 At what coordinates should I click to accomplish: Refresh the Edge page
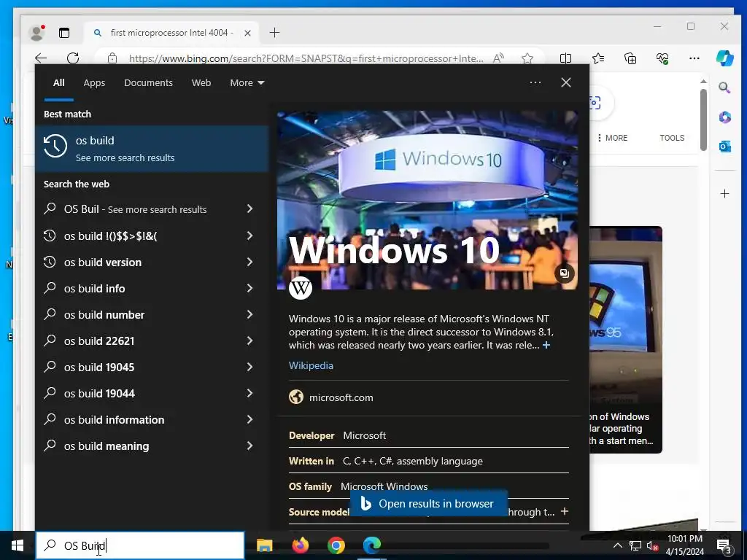coord(73,58)
